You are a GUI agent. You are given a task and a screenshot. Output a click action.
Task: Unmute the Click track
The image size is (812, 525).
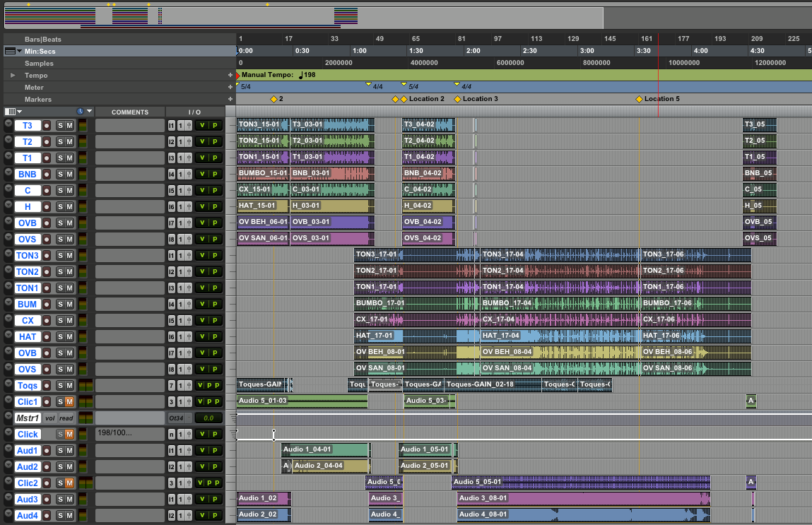click(x=69, y=435)
